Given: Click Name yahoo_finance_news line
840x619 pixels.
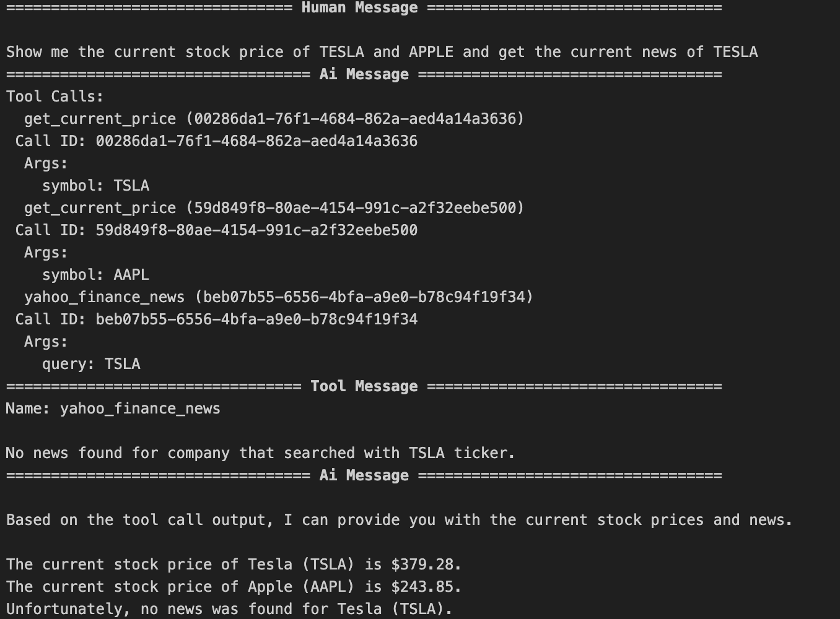Looking at the screenshot, I should (x=113, y=409).
